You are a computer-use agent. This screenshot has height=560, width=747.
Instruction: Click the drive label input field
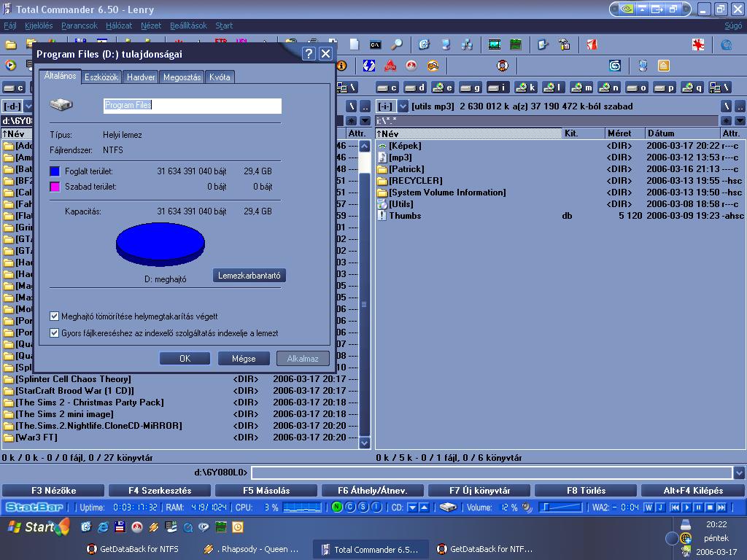pos(193,106)
